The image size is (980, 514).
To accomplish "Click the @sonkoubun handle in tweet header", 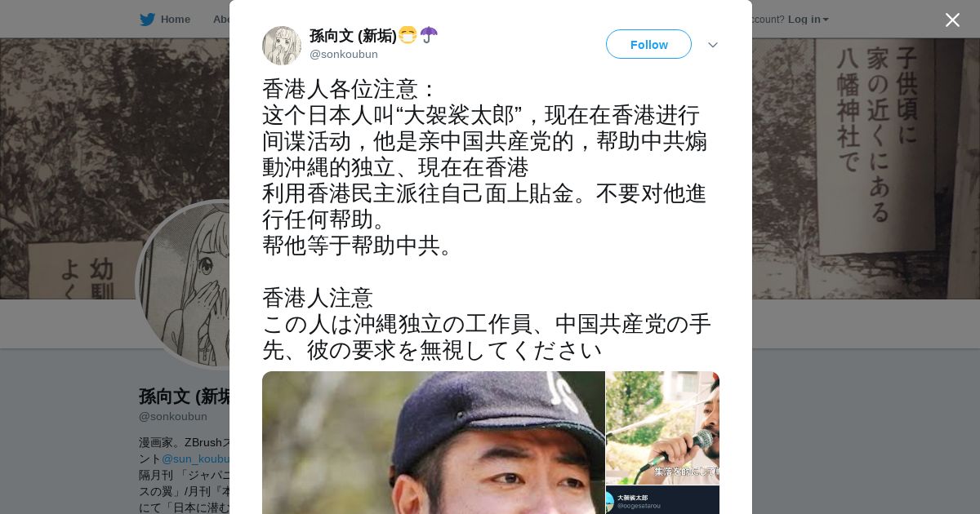I will pyautogui.click(x=344, y=54).
